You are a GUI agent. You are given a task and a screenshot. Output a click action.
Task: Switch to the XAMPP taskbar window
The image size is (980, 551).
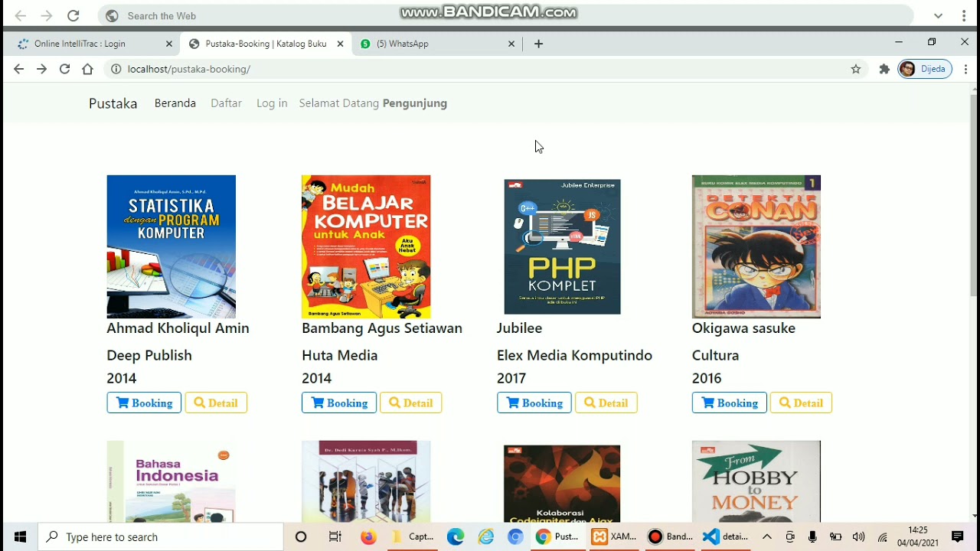tap(615, 537)
